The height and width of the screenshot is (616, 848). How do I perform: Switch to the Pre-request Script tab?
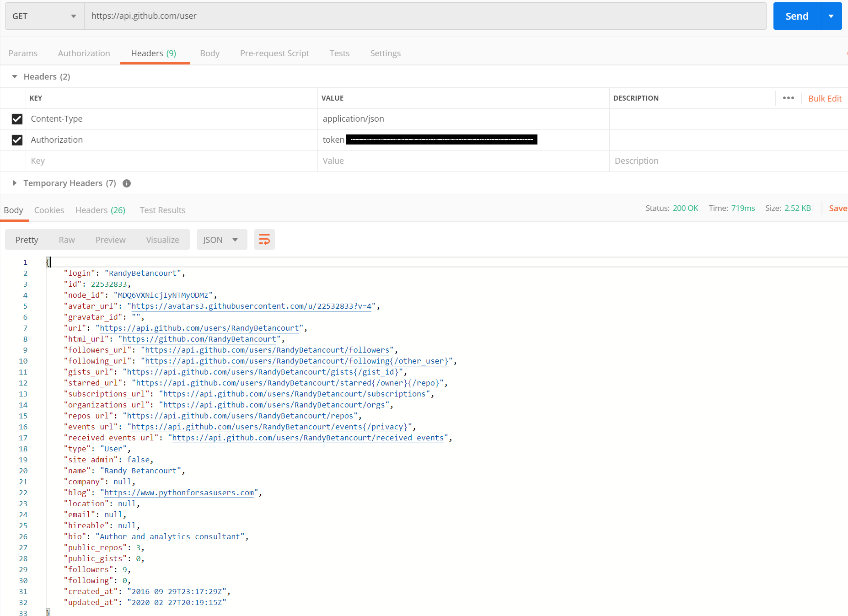point(274,53)
